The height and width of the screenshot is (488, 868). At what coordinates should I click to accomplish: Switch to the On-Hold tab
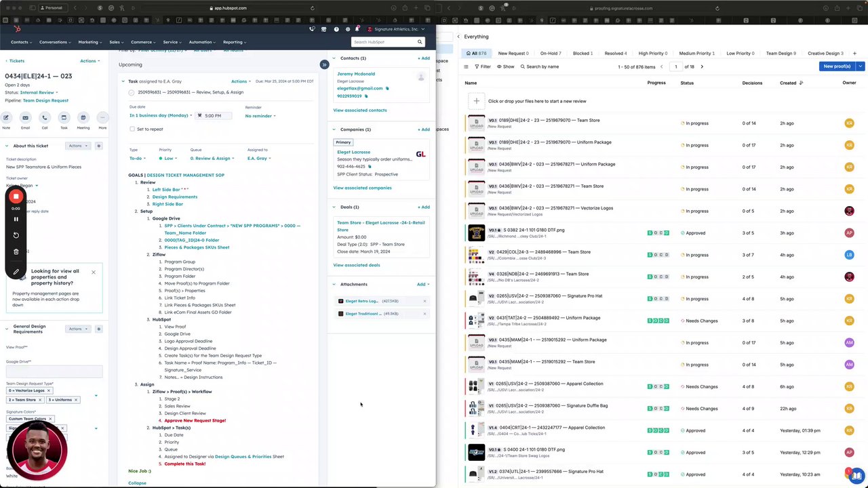551,53
